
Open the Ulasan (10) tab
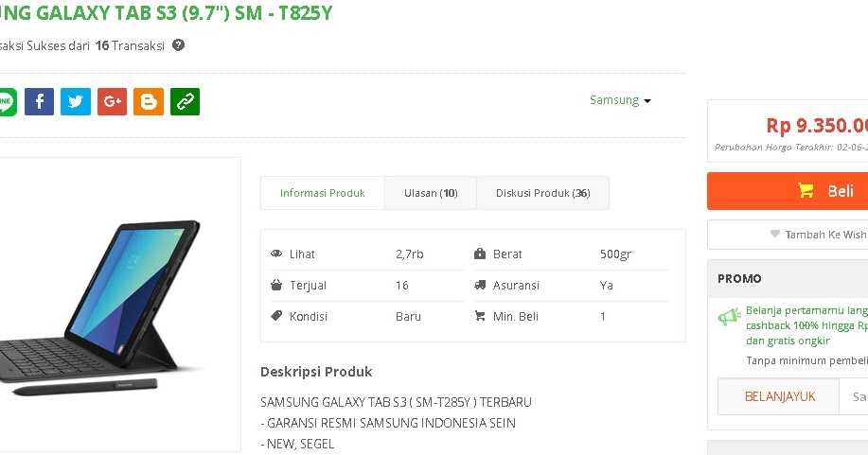431,193
